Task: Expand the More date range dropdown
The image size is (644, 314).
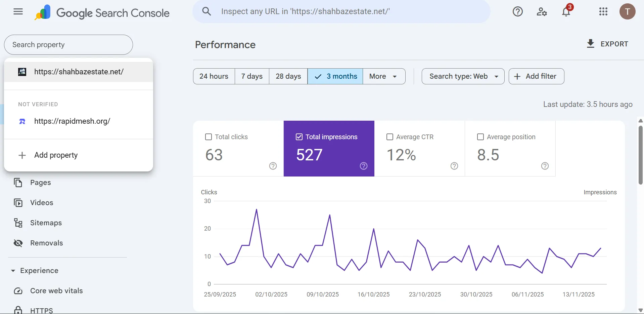Action: click(x=384, y=76)
